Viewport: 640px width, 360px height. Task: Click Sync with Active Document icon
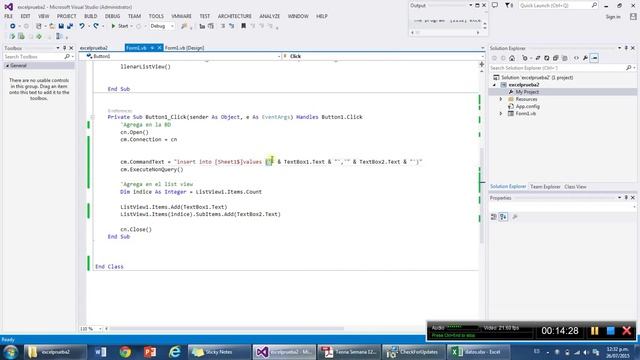pos(538,58)
